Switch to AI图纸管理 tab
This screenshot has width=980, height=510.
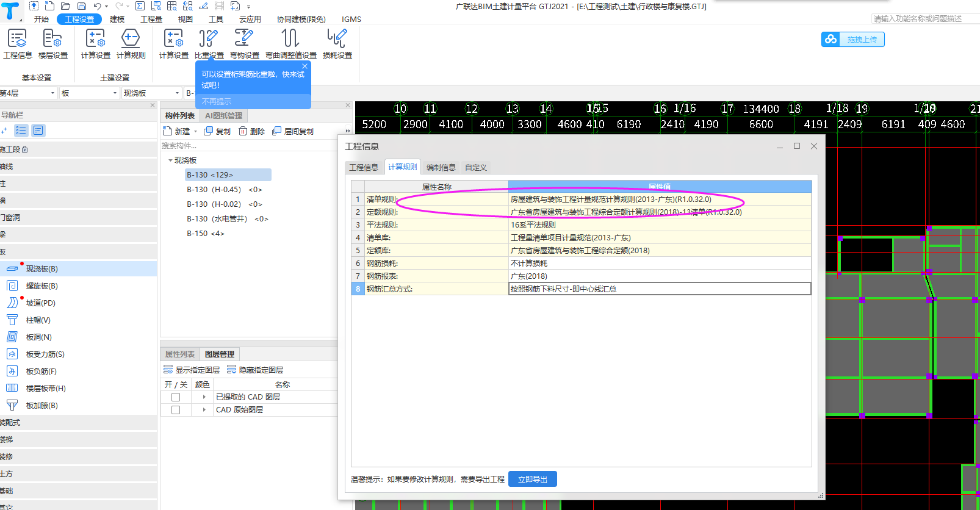tap(224, 116)
